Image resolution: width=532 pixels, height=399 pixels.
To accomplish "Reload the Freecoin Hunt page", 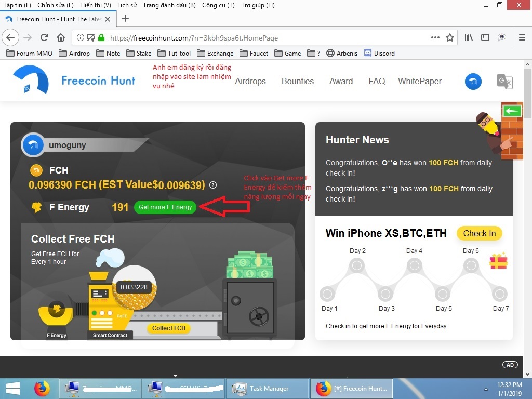I will pos(44,37).
